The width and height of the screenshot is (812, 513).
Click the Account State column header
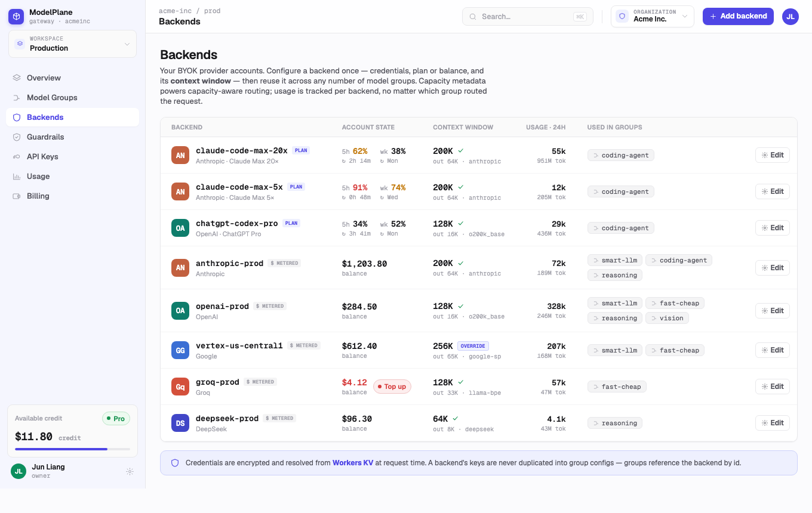click(368, 127)
